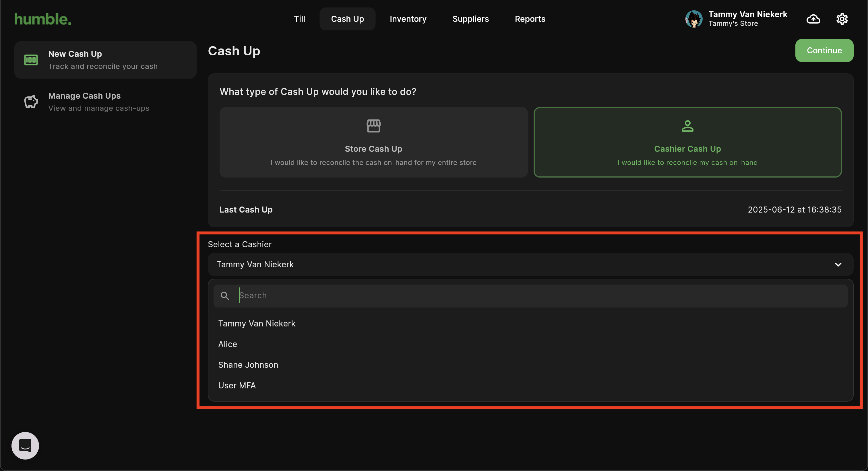Click the Cash Up page heading

[234, 51]
